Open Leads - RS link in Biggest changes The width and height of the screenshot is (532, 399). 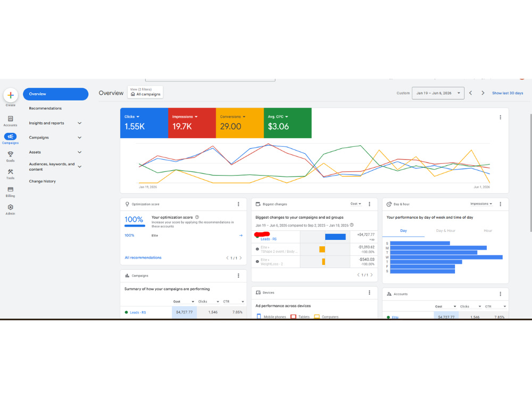point(268,239)
